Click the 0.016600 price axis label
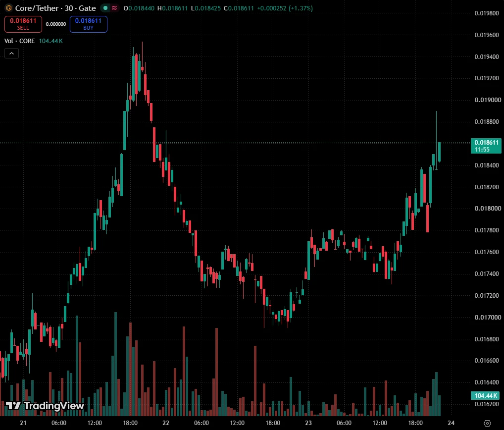The height and width of the screenshot is (430, 504). [x=488, y=361]
